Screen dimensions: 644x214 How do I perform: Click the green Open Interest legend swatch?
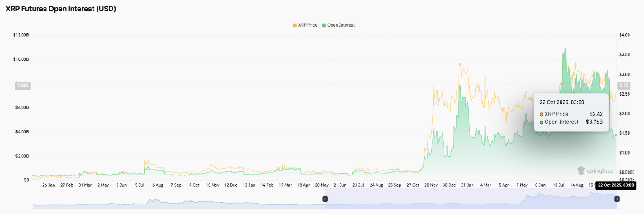click(324, 25)
